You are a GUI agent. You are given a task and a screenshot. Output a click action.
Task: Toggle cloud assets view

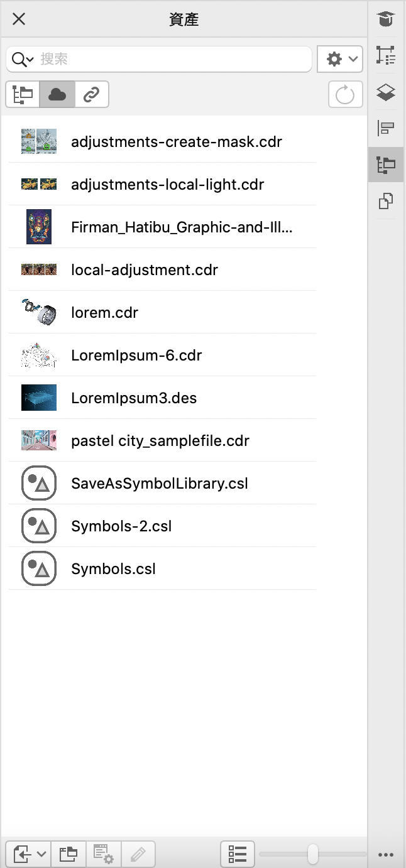(57, 95)
